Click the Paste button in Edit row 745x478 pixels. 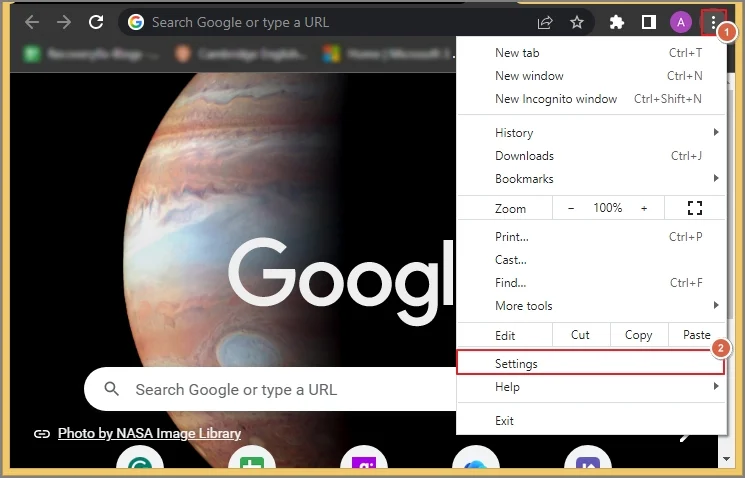[697, 335]
